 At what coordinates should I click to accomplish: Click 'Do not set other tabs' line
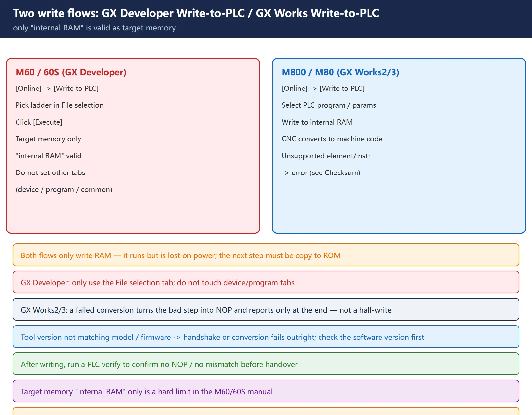pyautogui.click(x=50, y=172)
